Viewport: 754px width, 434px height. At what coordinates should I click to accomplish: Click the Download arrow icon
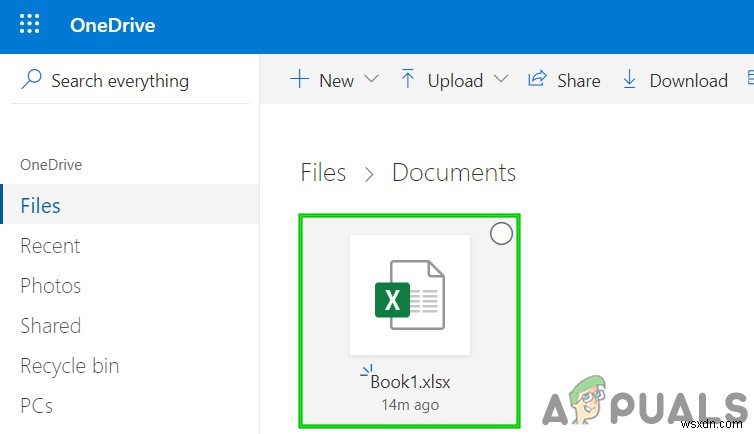pyautogui.click(x=629, y=79)
